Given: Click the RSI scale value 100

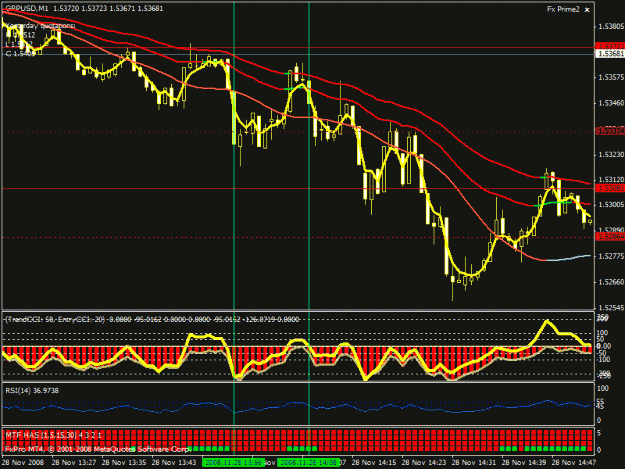Looking at the screenshot, I should [603, 388].
